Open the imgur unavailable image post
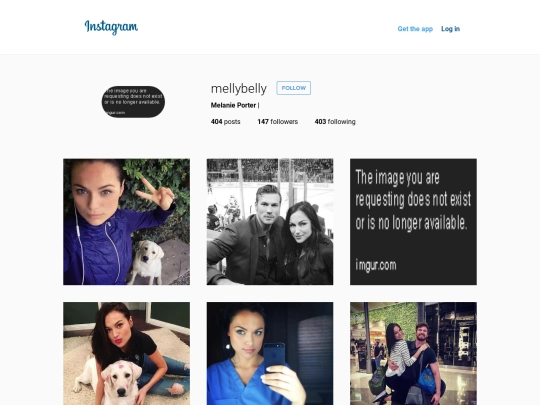 click(x=413, y=222)
